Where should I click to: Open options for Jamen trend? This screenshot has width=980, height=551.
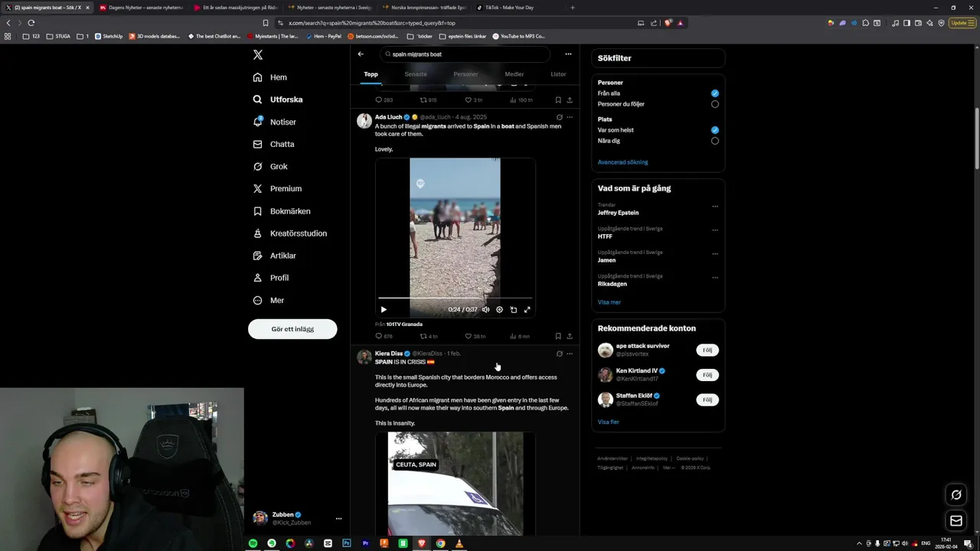tap(715, 253)
